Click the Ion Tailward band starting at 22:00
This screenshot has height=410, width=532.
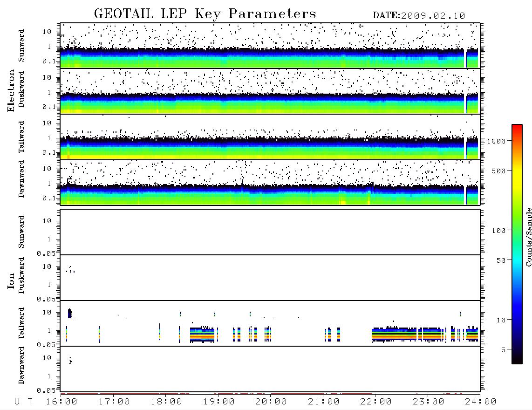pos(394,335)
